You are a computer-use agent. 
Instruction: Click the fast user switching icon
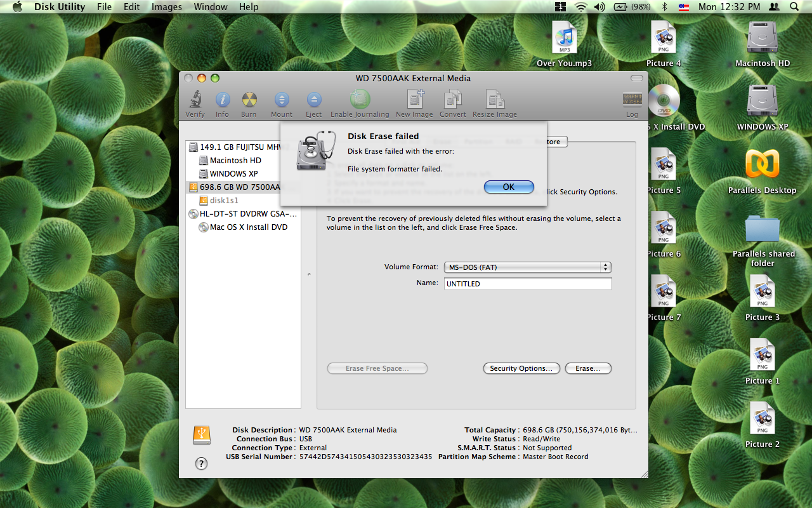click(x=773, y=7)
